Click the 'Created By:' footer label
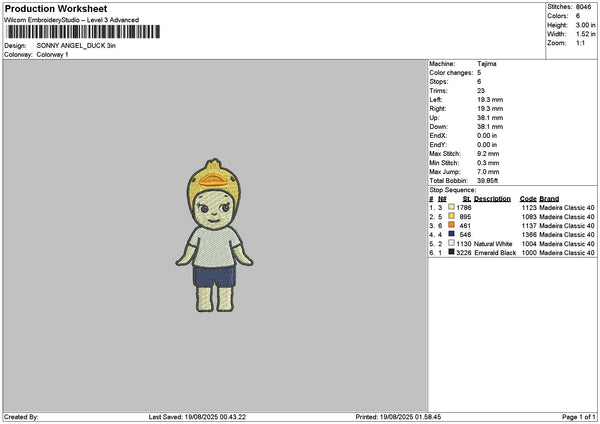 click(21, 417)
